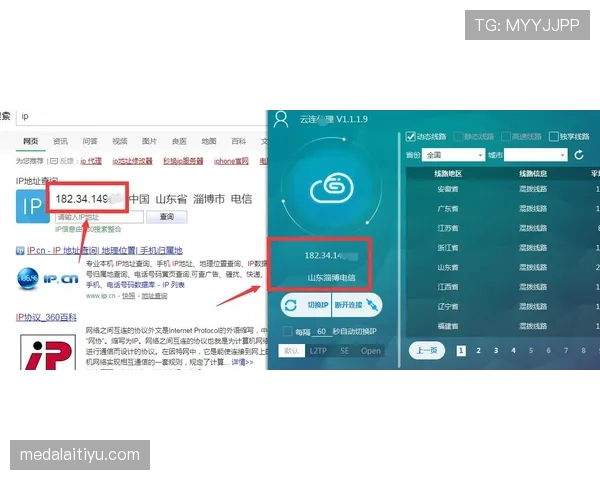Screen dimensions: 600x480
Task: Click the 快照 link under www.ip.cn
Action: coord(128,296)
